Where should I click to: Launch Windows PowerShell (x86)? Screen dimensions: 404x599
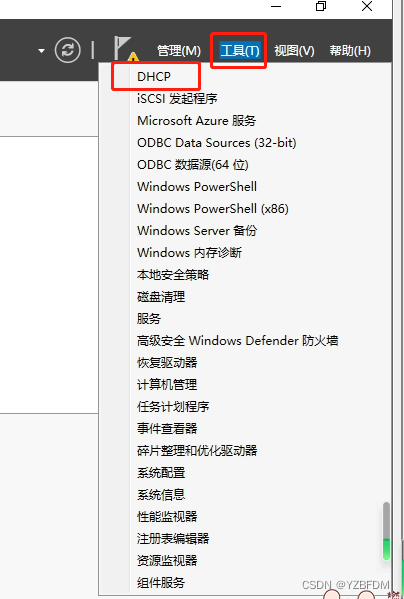213,209
